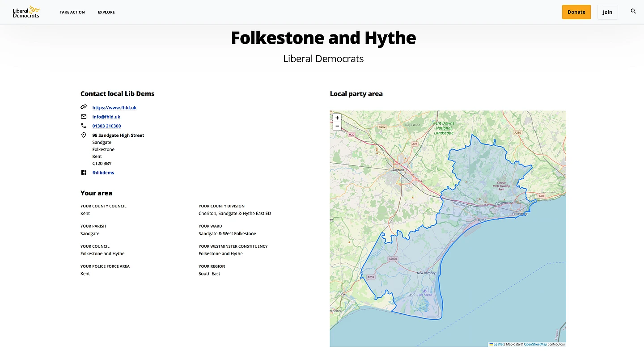The image size is (644, 363).
Task: Click the phone icon next to 01303 210300
Action: pos(84,126)
